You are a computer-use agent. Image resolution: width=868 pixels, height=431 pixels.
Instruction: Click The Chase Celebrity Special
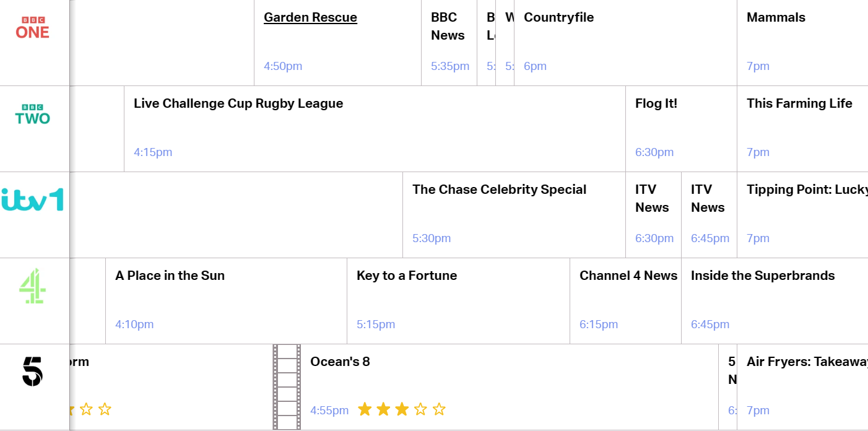tap(499, 189)
